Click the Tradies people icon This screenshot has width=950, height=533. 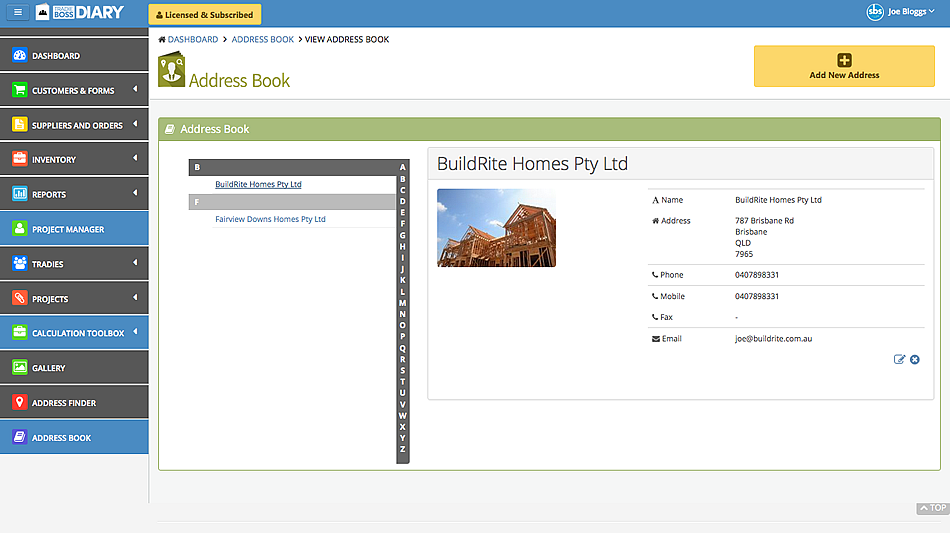tap(19, 263)
